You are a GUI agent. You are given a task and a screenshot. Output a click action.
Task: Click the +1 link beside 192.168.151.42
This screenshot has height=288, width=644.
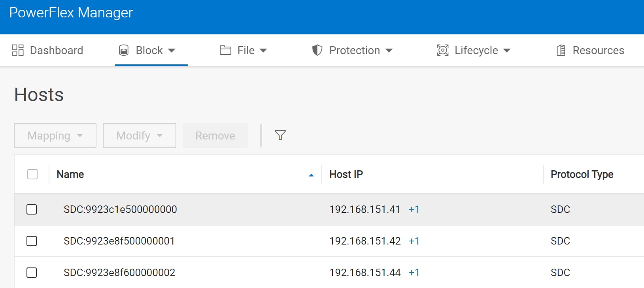414,241
